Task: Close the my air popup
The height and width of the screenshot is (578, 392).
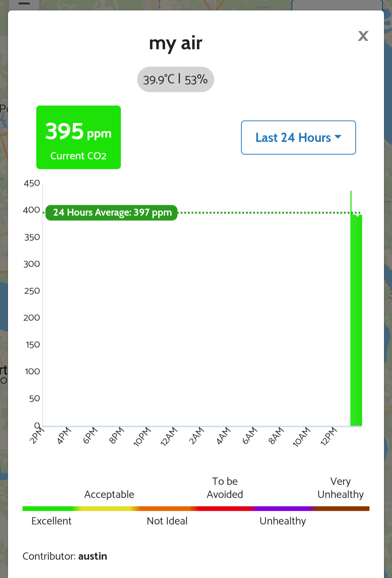Action: click(x=363, y=36)
